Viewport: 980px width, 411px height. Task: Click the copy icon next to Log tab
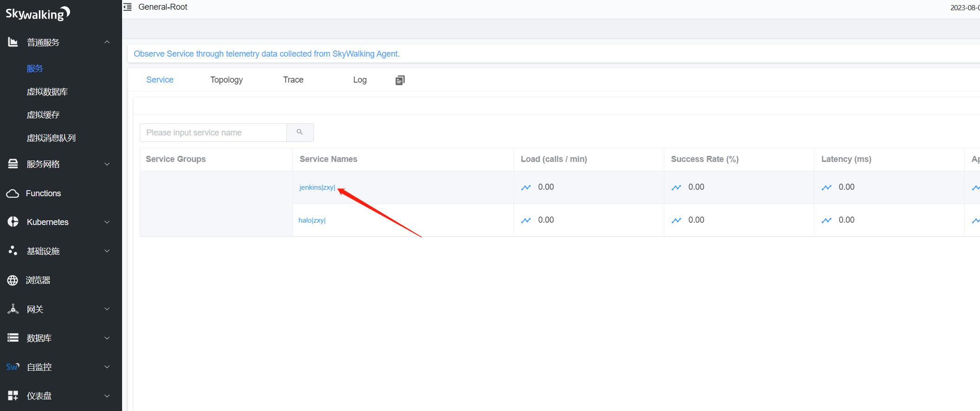pyautogui.click(x=400, y=80)
